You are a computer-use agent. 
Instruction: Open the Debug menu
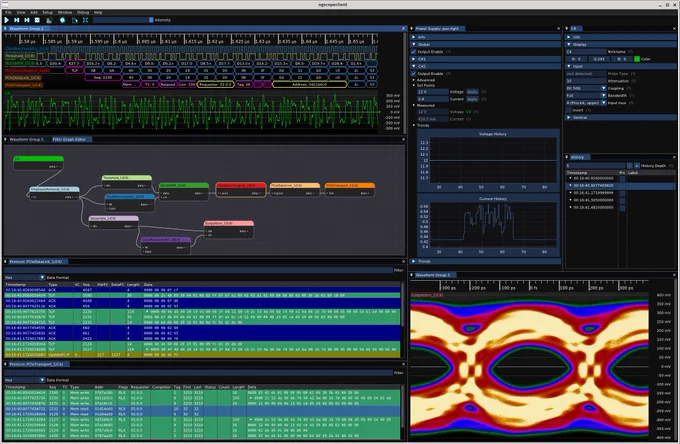pyautogui.click(x=83, y=13)
